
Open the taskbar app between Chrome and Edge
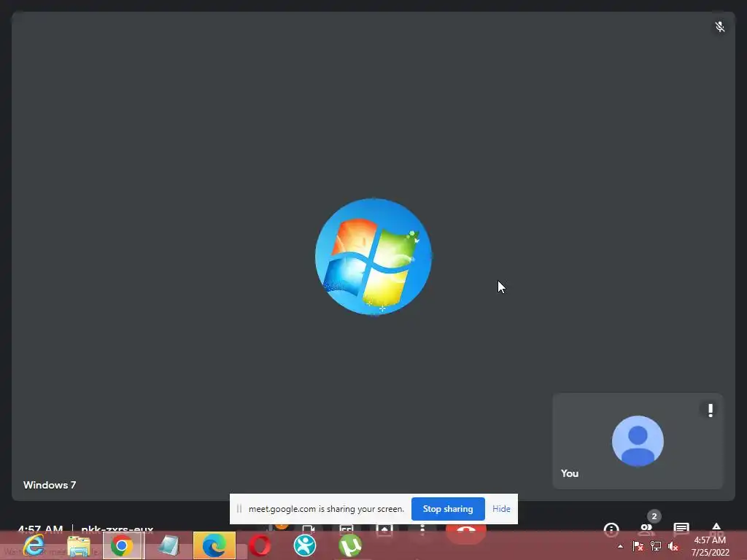(x=169, y=545)
